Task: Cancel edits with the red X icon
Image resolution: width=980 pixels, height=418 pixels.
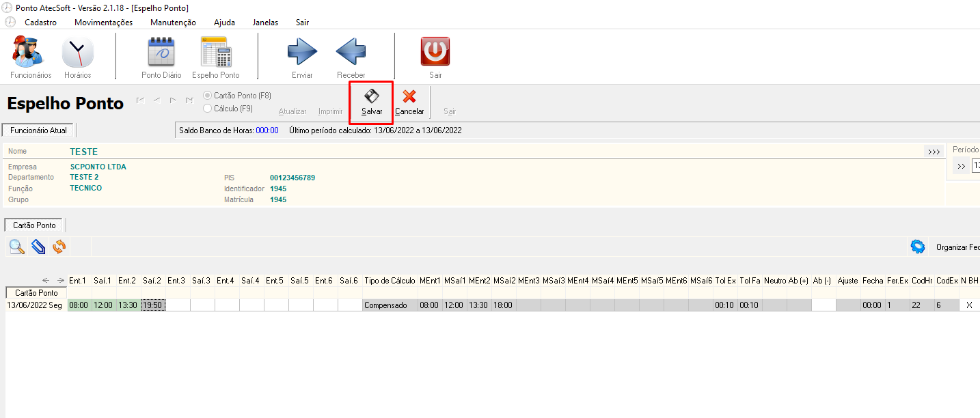Action: [x=409, y=96]
